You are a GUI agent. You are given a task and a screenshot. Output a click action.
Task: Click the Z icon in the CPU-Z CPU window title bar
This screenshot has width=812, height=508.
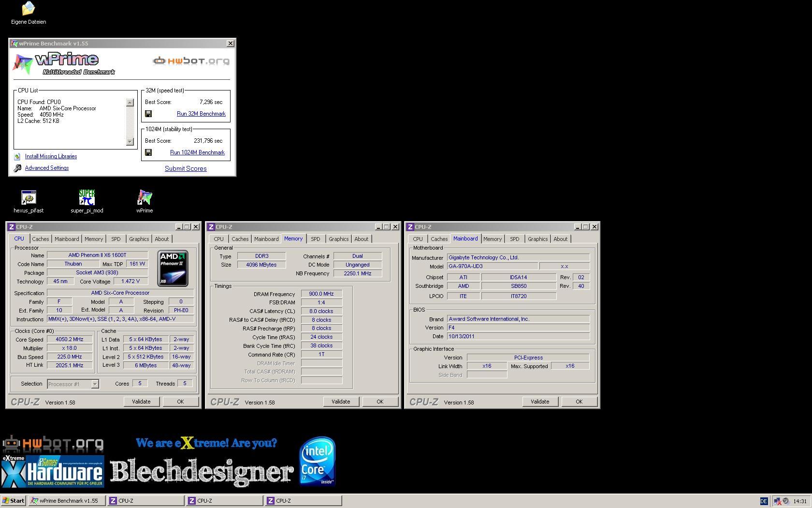(11, 227)
